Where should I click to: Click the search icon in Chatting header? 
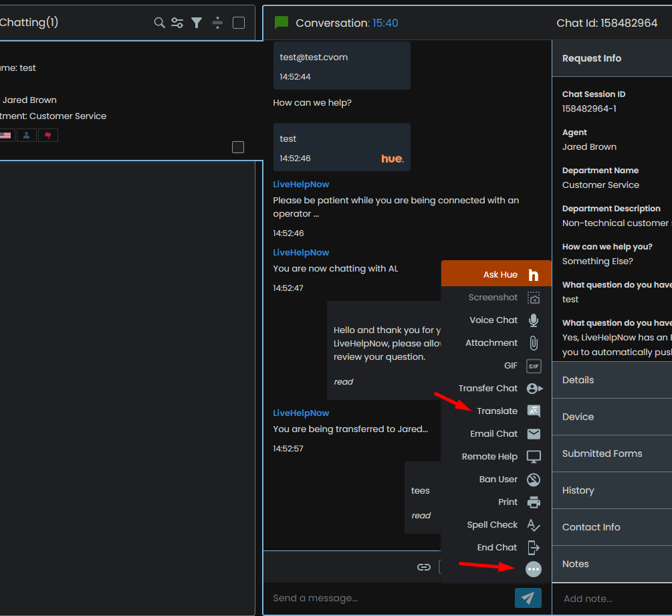(159, 23)
